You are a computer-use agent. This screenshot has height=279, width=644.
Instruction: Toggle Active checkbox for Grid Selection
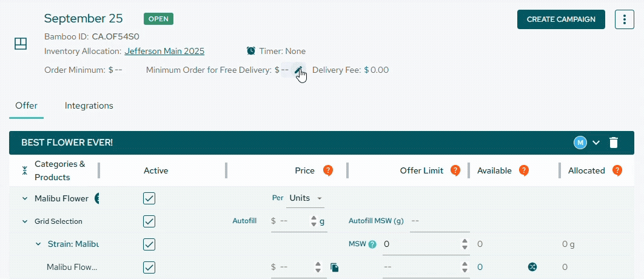149,221
